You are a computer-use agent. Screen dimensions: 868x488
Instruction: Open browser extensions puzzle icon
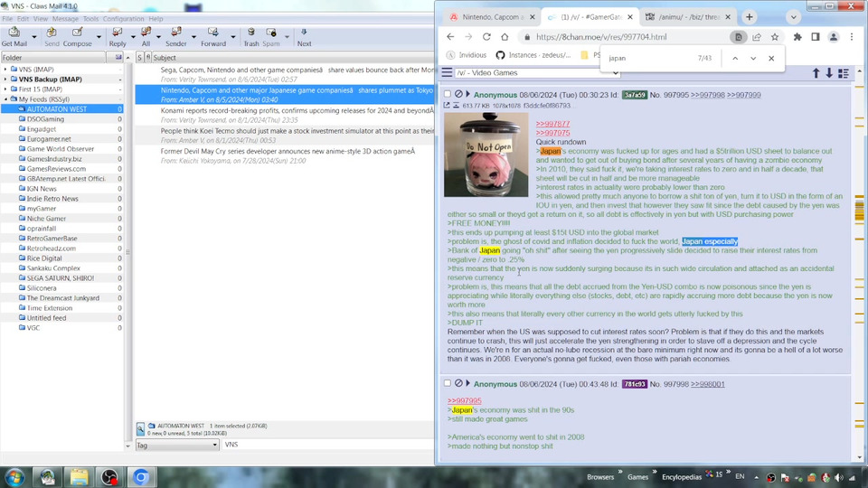(797, 37)
